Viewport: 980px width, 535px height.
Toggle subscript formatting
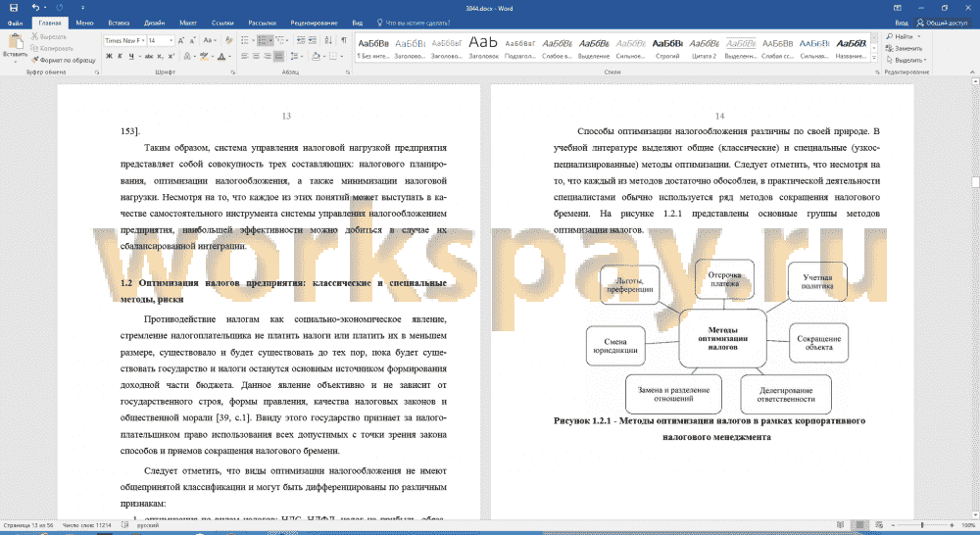pos(161,56)
